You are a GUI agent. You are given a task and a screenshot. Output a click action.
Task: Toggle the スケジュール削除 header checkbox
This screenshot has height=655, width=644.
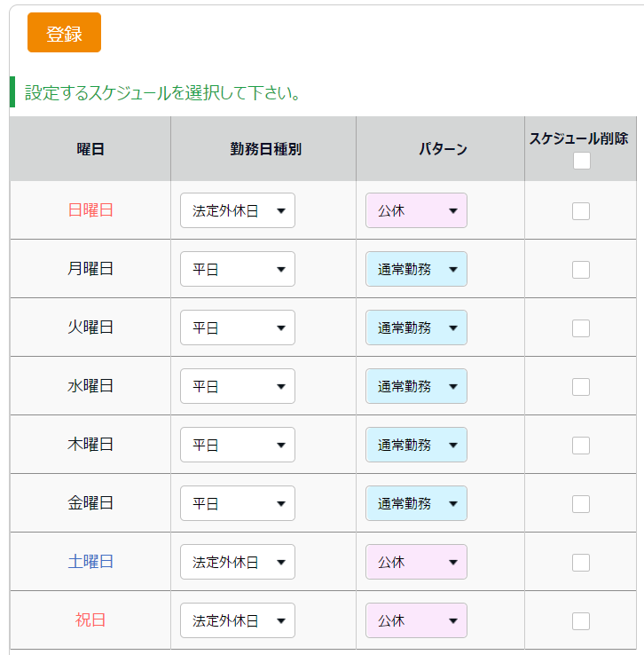(581, 161)
